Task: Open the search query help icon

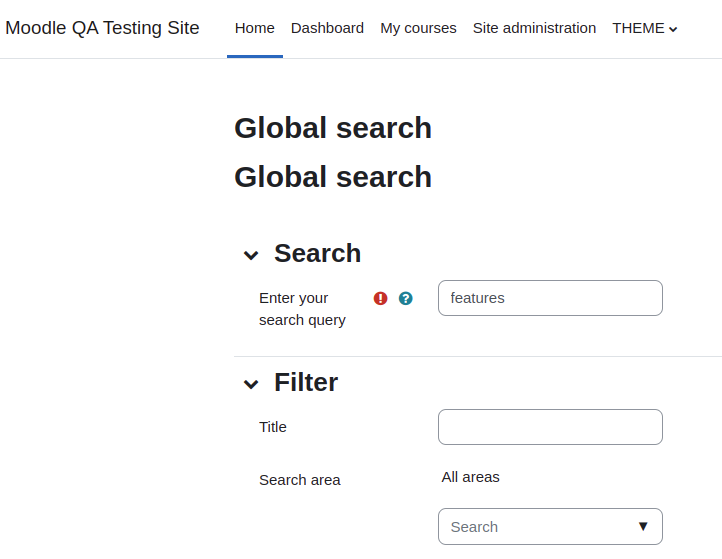Action: (x=406, y=298)
